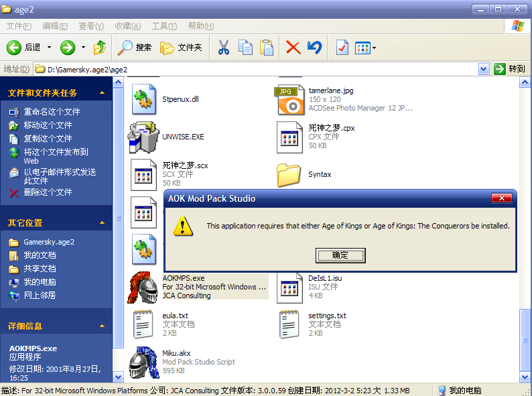Viewport: 532px width, 396px height.
Task: Click the Properties checkmark sheet icon
Action: point(342,48)
